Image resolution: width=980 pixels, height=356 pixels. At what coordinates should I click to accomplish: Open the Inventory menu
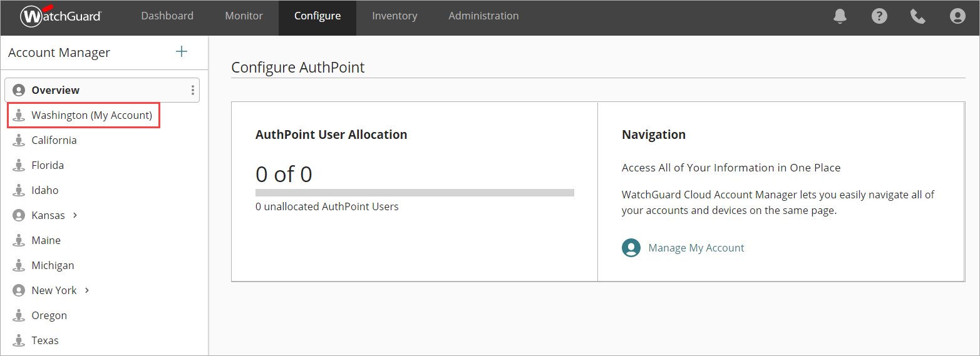[395, 16]
